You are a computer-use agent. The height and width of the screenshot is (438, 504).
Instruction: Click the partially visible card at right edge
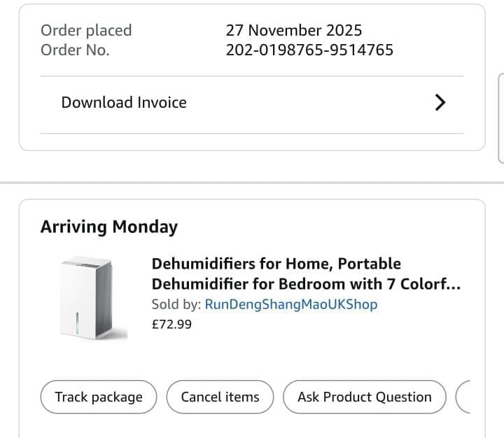click(x=500, y=118)
